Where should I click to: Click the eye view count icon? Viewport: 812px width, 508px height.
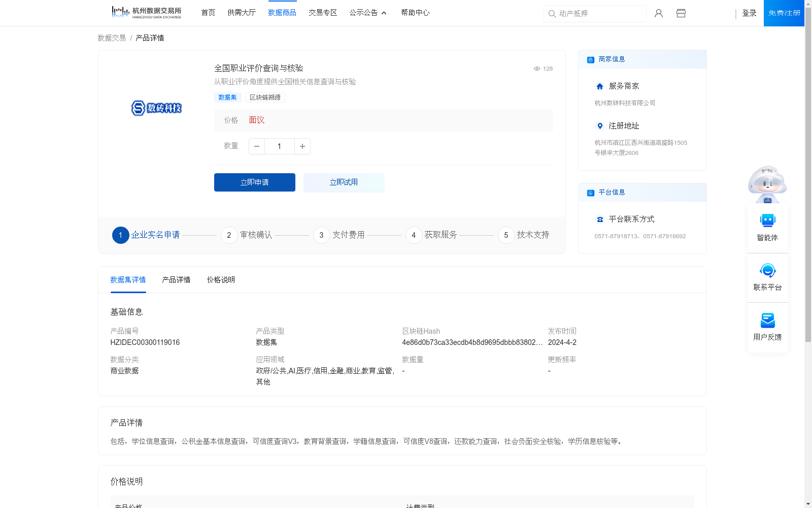tap(537, 69)
